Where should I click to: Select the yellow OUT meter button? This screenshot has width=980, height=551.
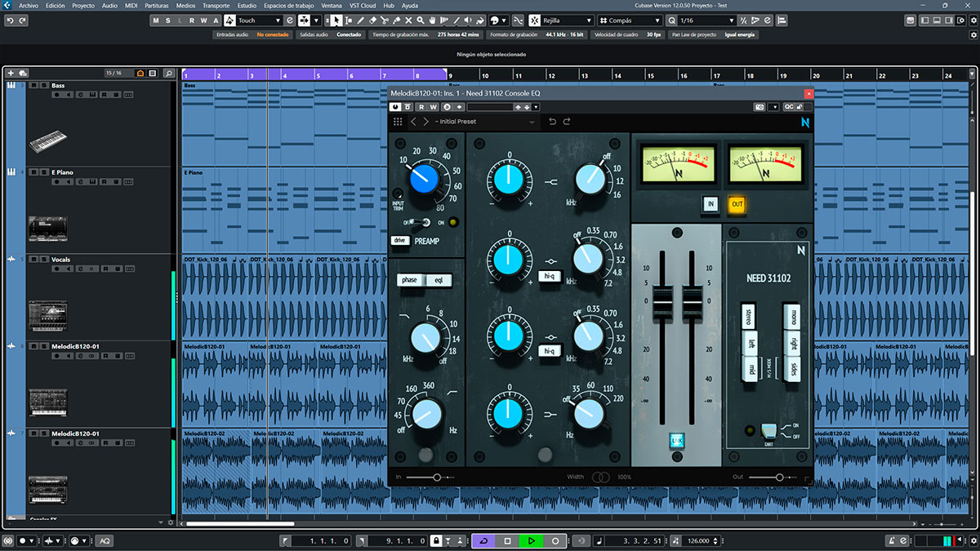(737, 204)
